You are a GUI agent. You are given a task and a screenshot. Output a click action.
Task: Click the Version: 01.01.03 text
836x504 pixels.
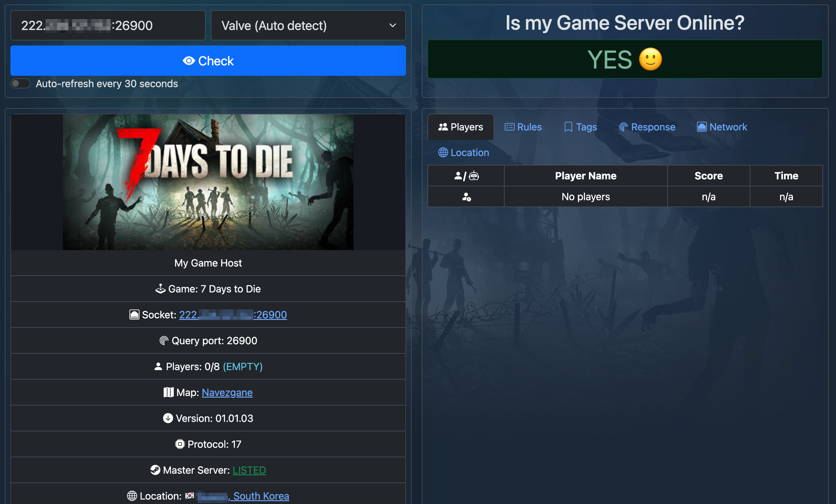(x=215, y=418)
